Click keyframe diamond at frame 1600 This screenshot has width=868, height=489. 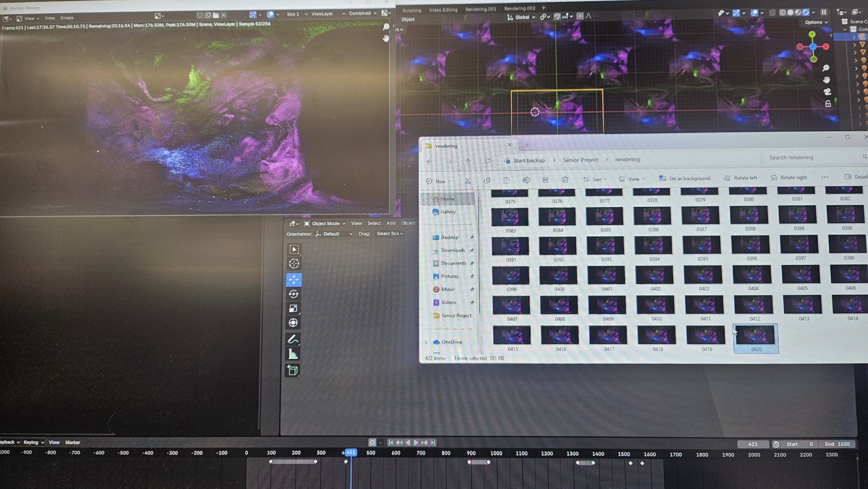click(x=642, y=463)
